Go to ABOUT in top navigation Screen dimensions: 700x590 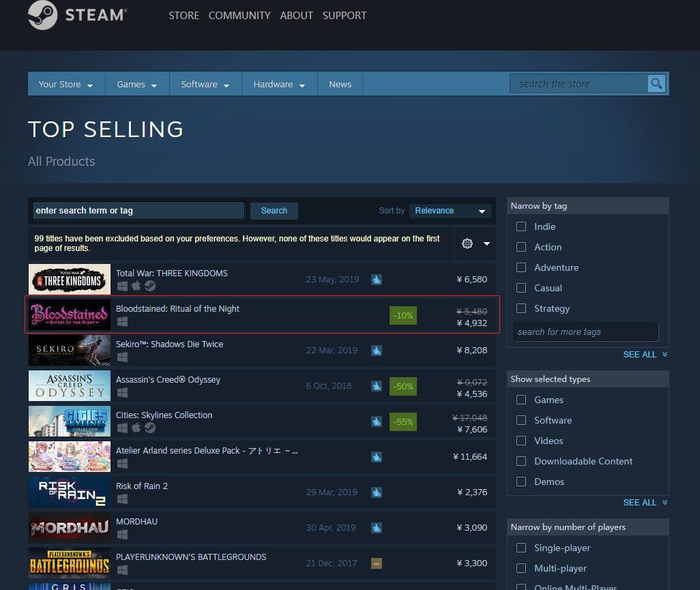(296, 16)
